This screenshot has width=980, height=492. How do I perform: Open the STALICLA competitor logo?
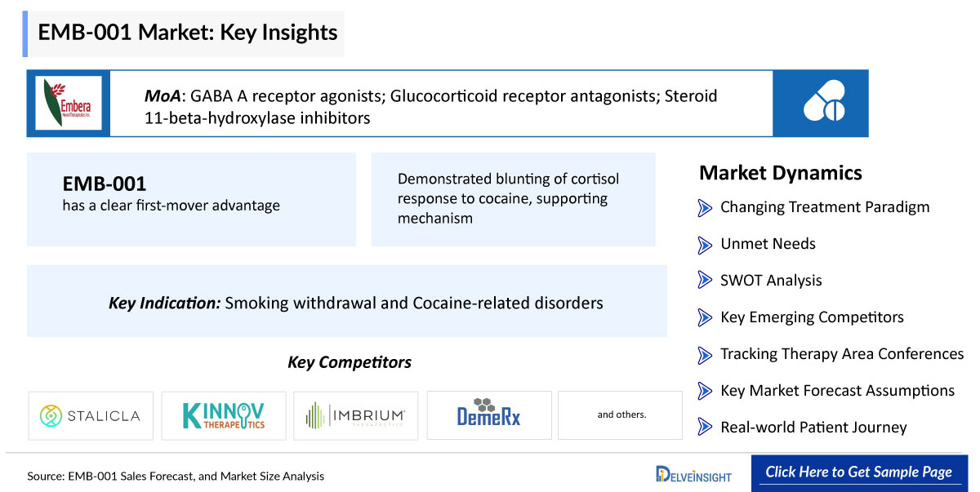[x=91, y=415]
